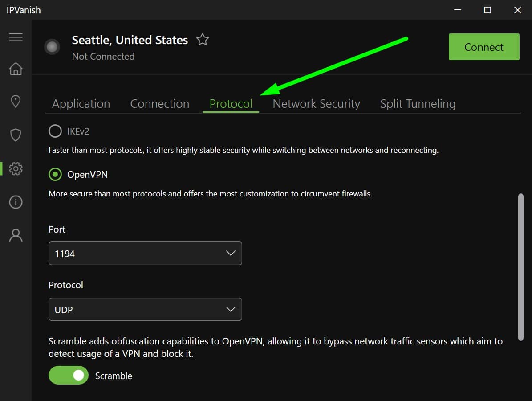Select the OpenVPN radio button

[55, 175]
